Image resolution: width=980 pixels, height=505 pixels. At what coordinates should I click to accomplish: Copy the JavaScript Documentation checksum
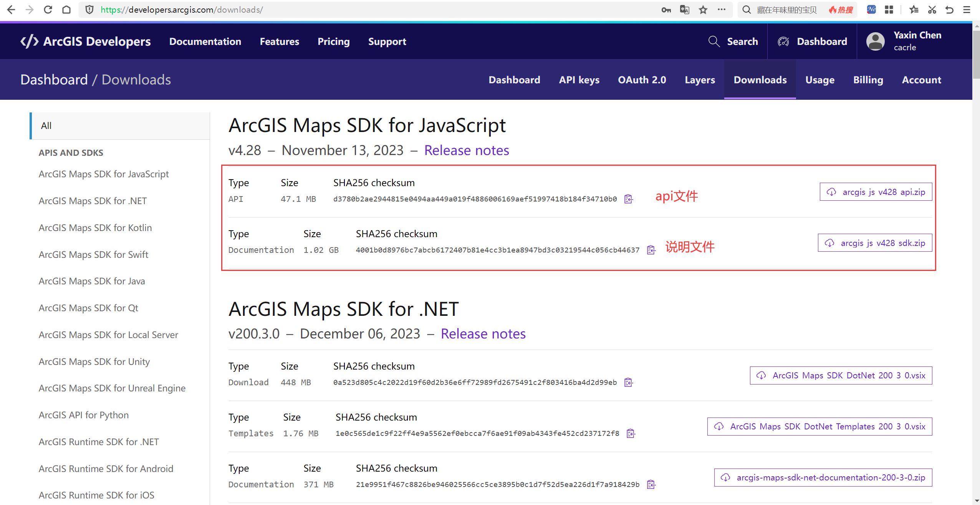(651, 250)
